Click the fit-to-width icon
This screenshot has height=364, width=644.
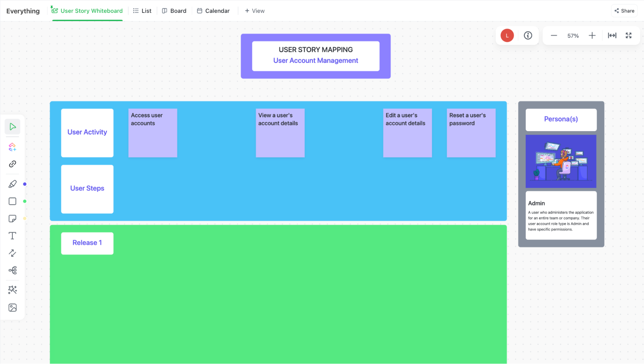point(612,35)
